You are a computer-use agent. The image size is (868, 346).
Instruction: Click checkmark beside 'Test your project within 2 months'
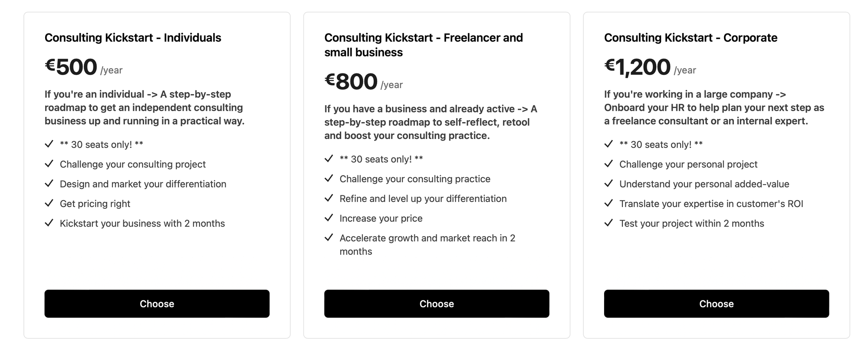click(609, 223)
